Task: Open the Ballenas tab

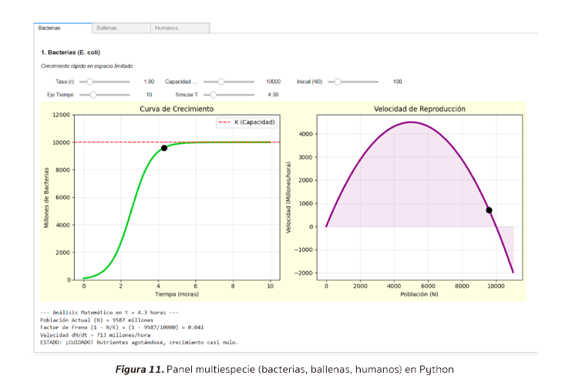Action: click(122, 28)
